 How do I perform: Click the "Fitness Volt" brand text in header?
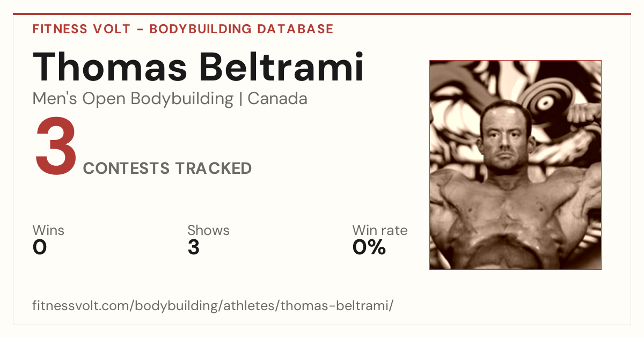click(x=81, y=29)
